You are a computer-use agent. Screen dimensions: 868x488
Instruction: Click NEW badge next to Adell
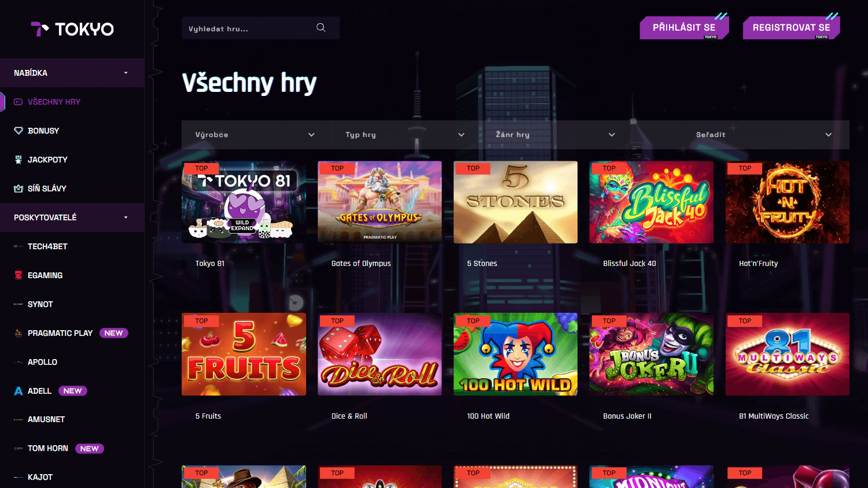[x=72, y=391]
